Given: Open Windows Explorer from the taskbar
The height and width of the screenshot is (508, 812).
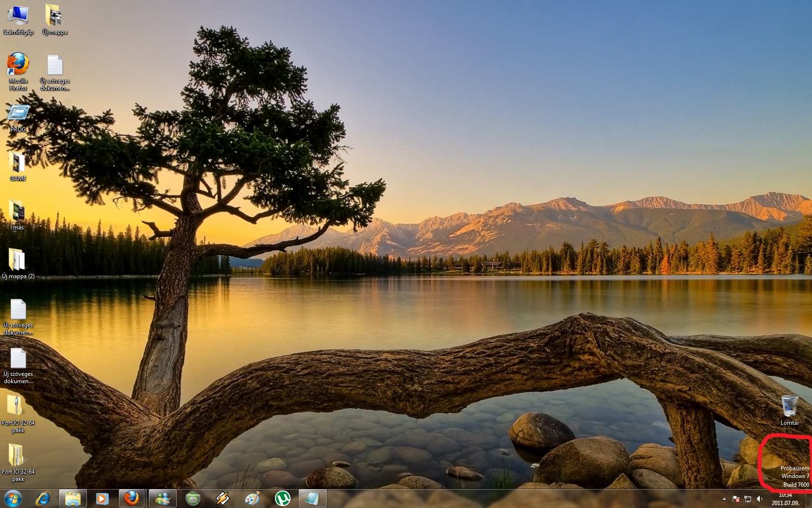Looking at the screenshot, I should click(x=73, y=498).
